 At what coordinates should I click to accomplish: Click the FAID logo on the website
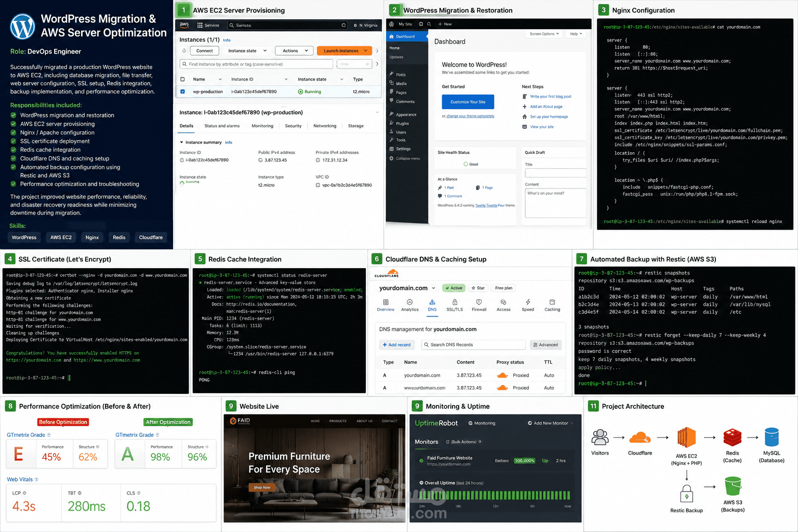point(240,421)
